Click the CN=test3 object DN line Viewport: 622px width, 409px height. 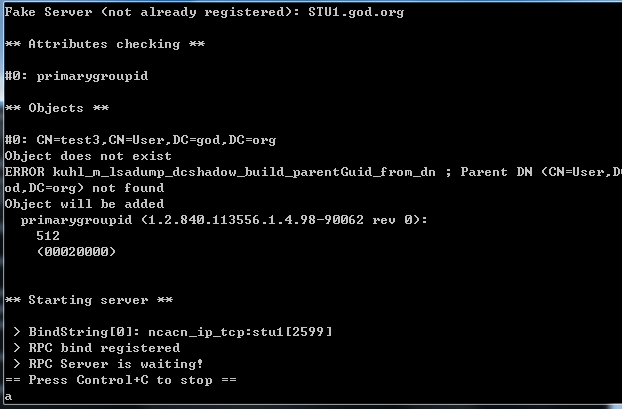(140, 140)
